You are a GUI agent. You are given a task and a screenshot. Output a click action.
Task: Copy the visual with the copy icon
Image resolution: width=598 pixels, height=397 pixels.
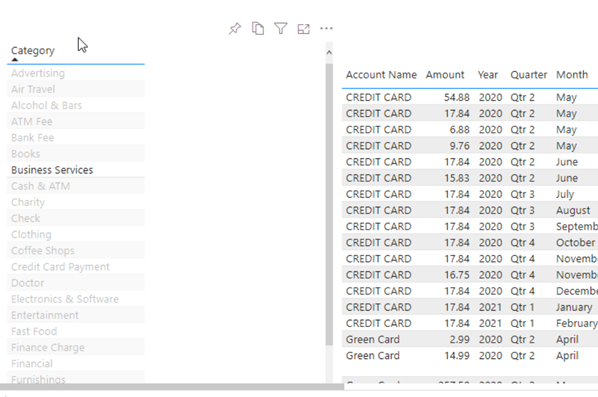coord(258,29)
